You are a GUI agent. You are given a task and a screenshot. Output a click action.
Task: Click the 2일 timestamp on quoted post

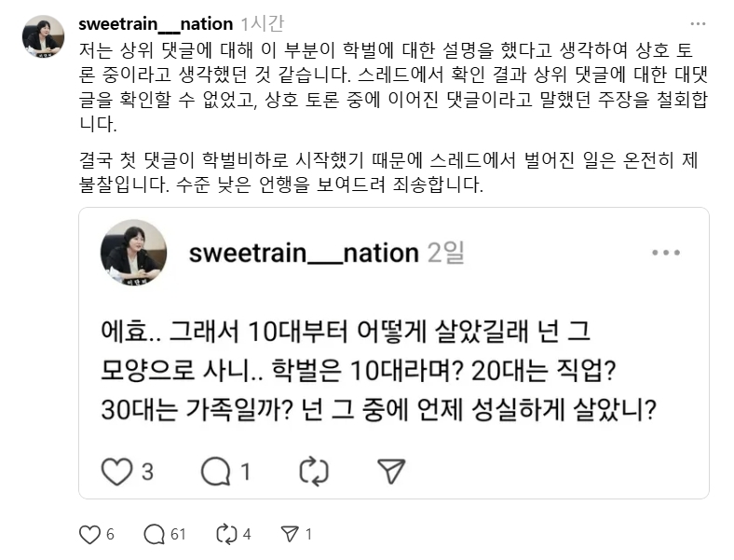445,253
